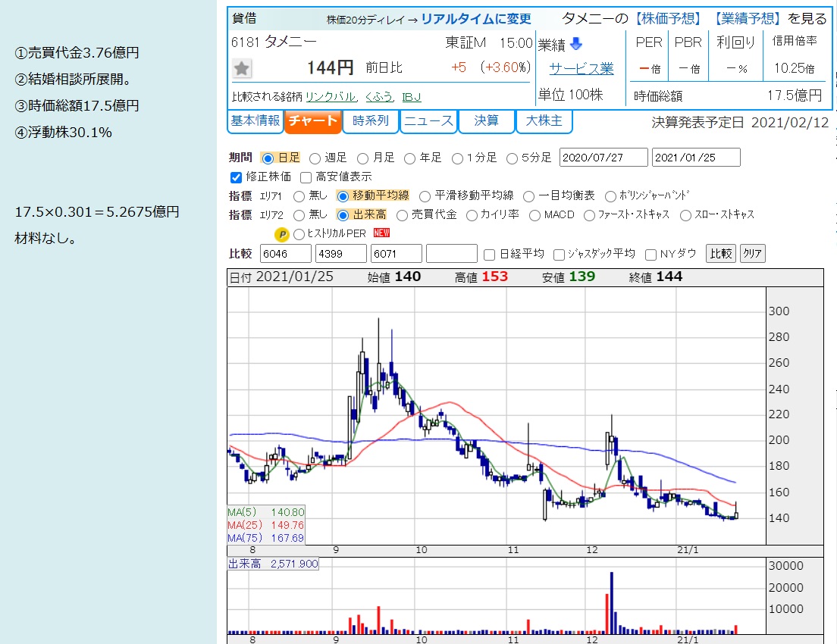Select 出来高 indicator

(x=343, y=215)
